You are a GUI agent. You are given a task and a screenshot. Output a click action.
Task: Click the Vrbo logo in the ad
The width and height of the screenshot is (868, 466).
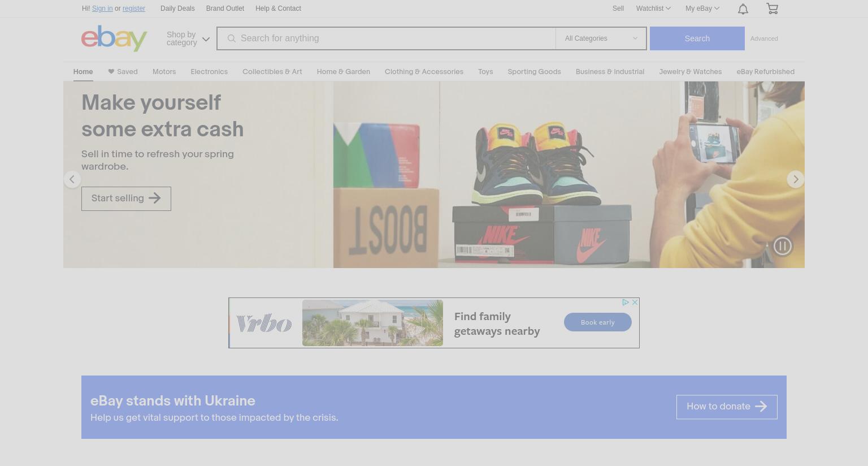point(264,324)
